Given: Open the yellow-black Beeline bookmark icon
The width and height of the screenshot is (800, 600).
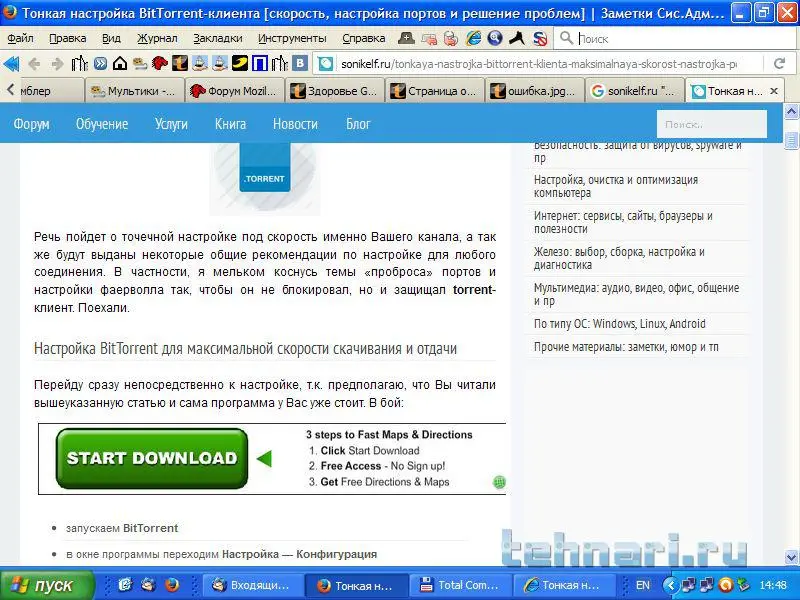Looking at the screenshot, I should [x=239, y=64].
